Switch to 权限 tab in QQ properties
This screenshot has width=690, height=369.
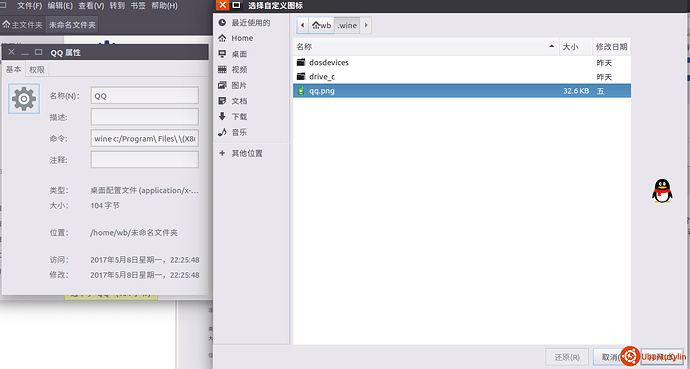(x=37, y=69)
